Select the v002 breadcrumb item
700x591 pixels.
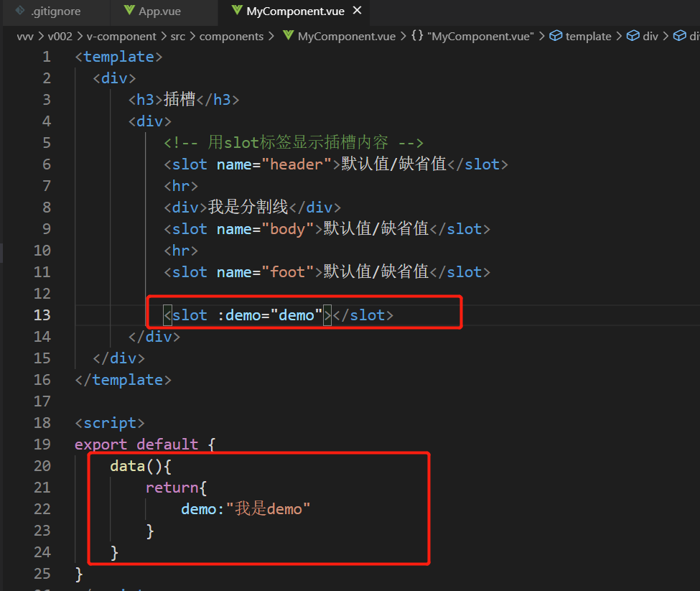point(60,35)
